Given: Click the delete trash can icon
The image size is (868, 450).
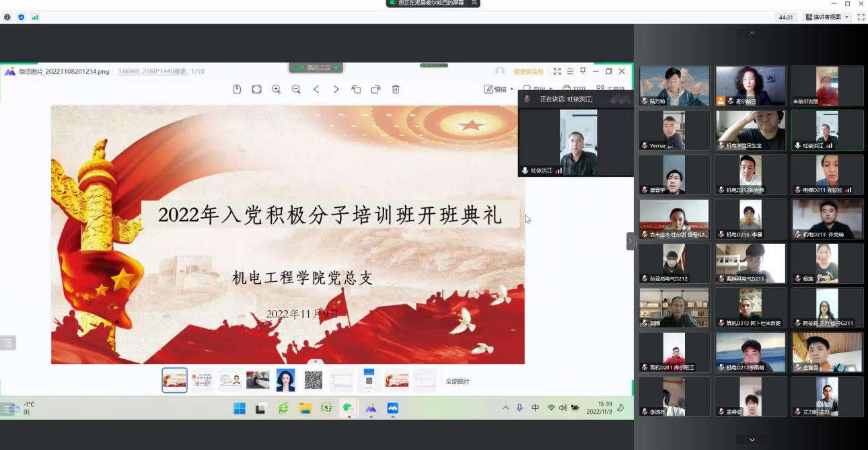Looking at the screenshot, I should click(x=396, y=89).
